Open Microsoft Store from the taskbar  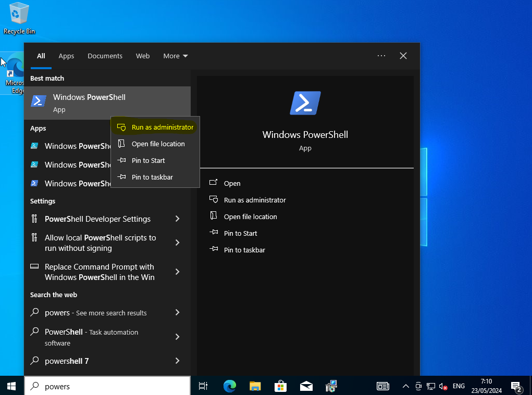click(x=280, y=386)
